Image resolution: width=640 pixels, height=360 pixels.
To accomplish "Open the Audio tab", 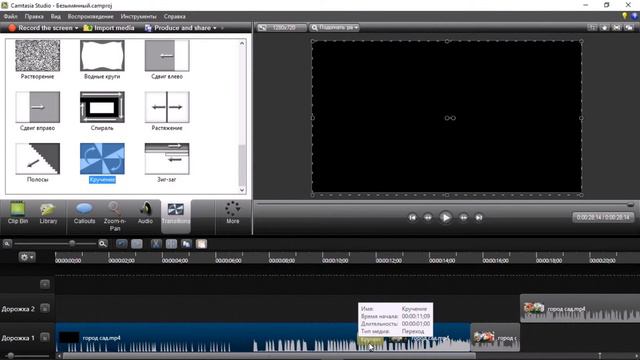I will [145, 213].
